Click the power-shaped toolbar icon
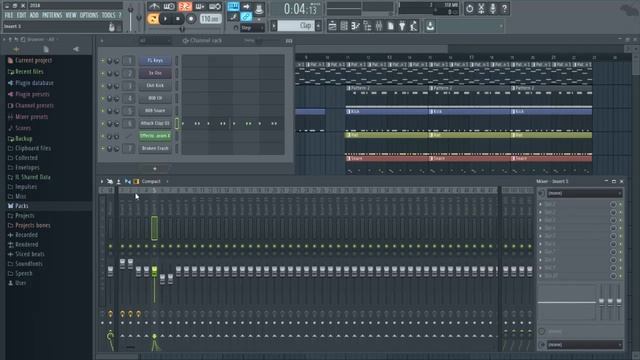This screenshot has height=360, width=640. 469,8
